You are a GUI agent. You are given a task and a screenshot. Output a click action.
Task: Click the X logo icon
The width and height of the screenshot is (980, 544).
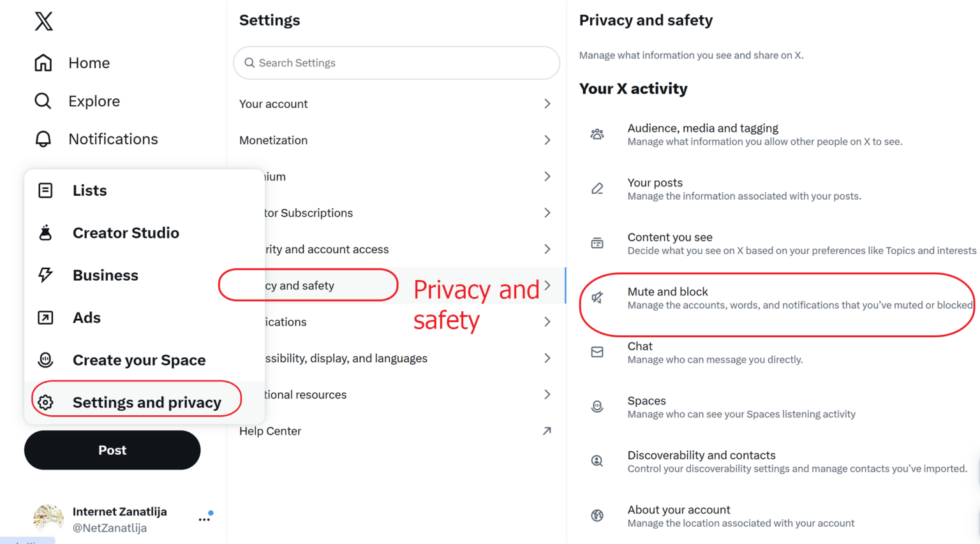pos(43,22)
